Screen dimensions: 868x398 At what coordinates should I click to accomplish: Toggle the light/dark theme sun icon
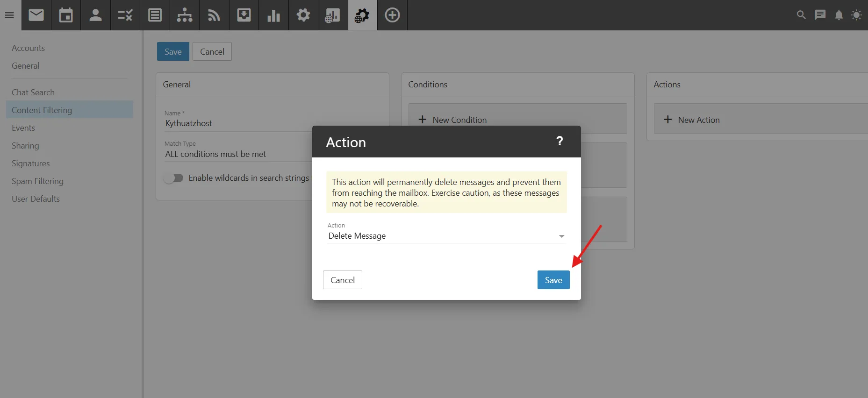tap(856, 15)
